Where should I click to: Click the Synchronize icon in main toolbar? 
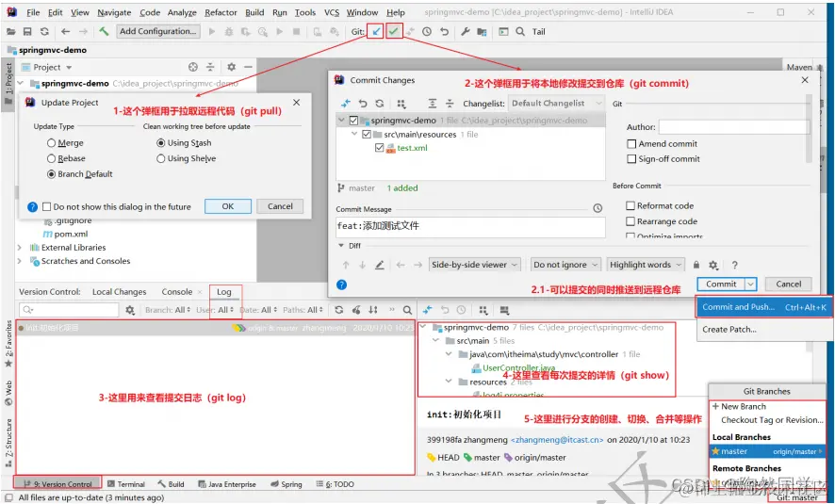coord(44,31)
